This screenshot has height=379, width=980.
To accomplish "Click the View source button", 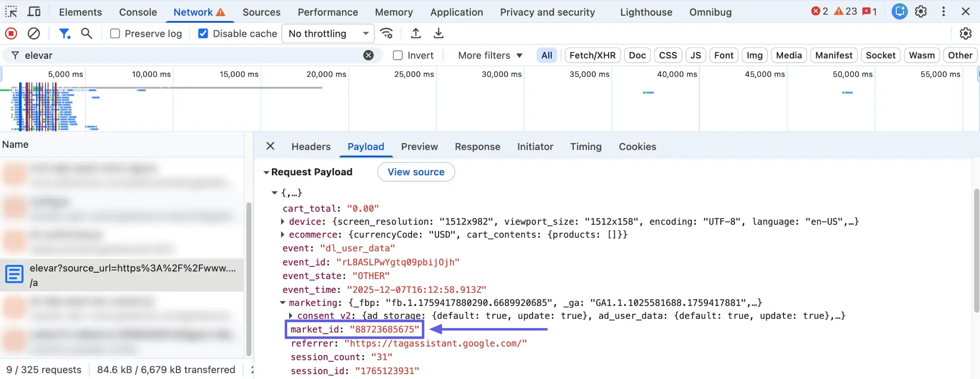I will coord(416,172).
